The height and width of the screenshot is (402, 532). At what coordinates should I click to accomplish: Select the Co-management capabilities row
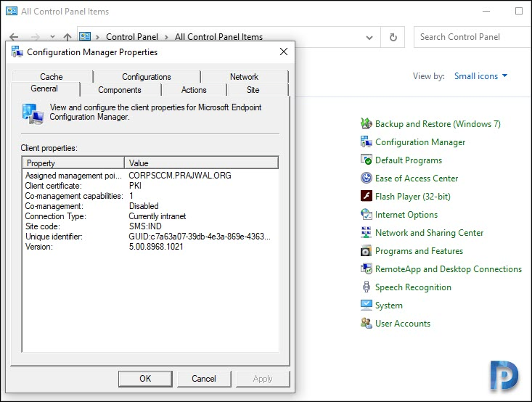[150, 196]
